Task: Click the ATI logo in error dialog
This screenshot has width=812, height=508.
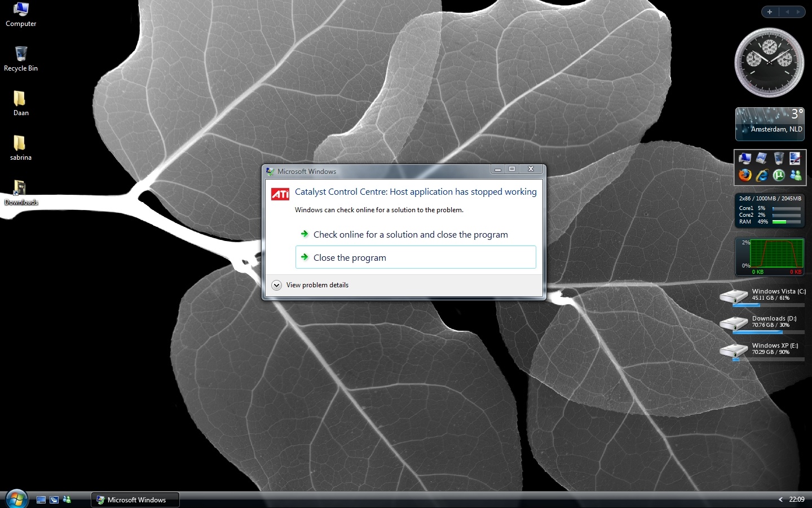Action: (280, 194)
